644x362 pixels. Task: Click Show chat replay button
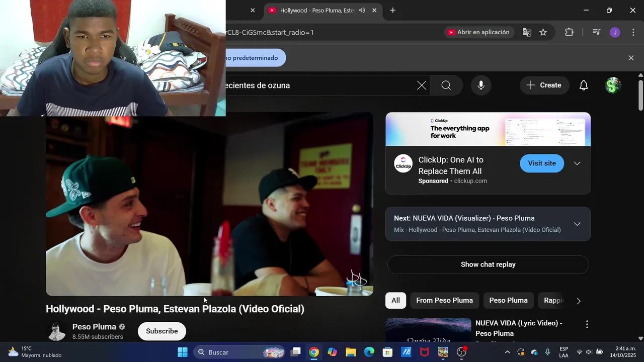[488, 264]
